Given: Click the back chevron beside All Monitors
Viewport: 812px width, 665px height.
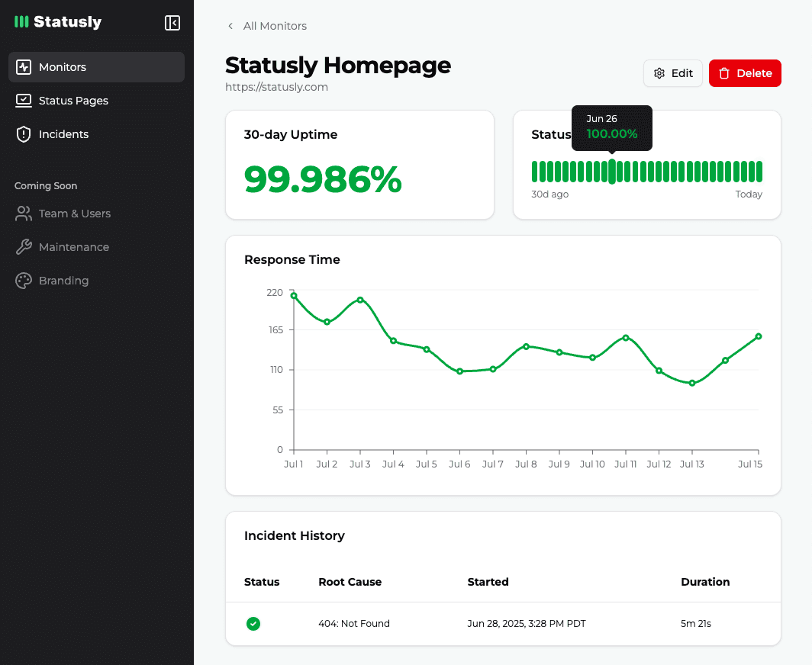Looking at the screenshot, I should 230,25.
